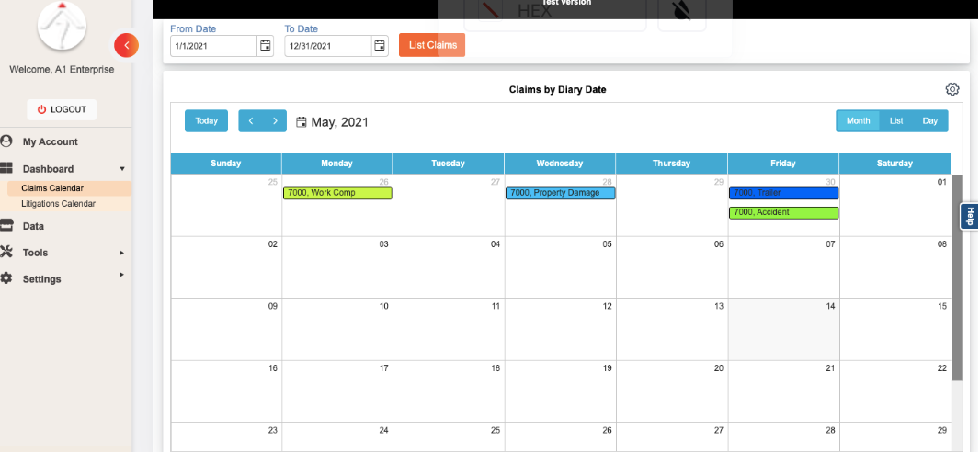Click the From Date input field
Viewport: 980px width, 452px height.
[213, 45]
